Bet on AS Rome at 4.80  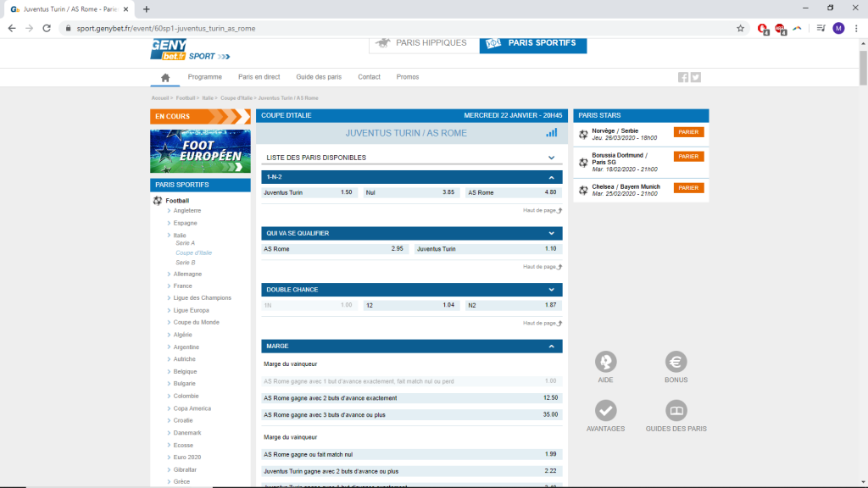click(514, 192)
